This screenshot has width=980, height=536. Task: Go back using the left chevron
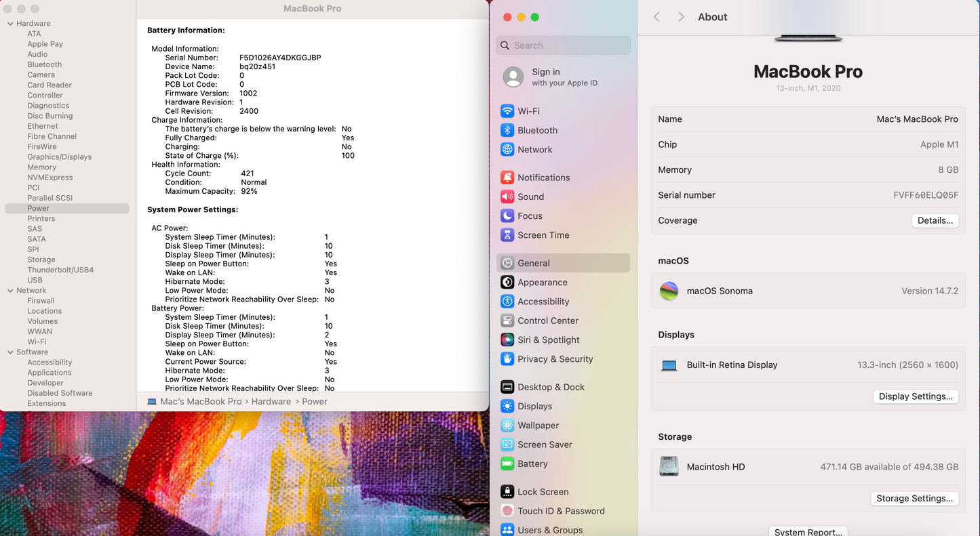click(x=656, y=17)
